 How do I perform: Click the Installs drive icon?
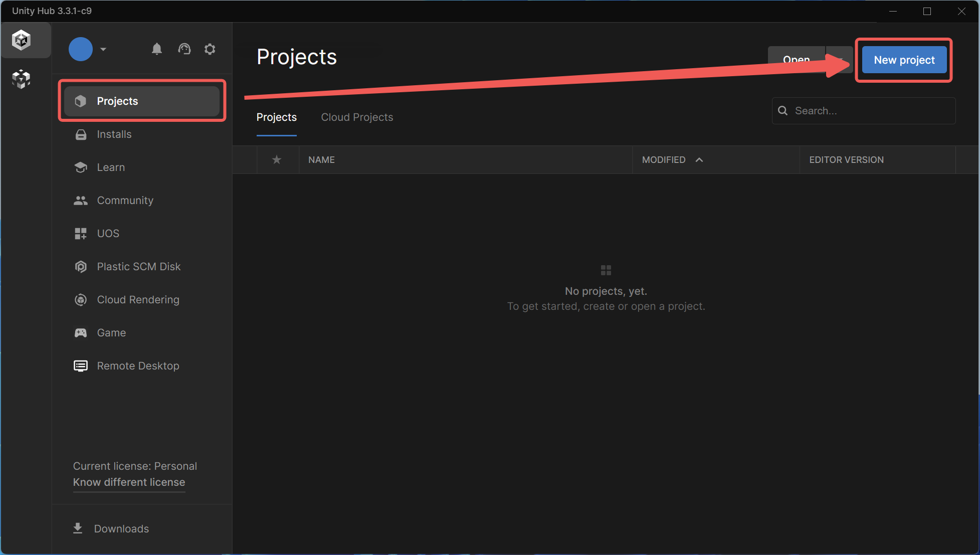coord(81,134)
